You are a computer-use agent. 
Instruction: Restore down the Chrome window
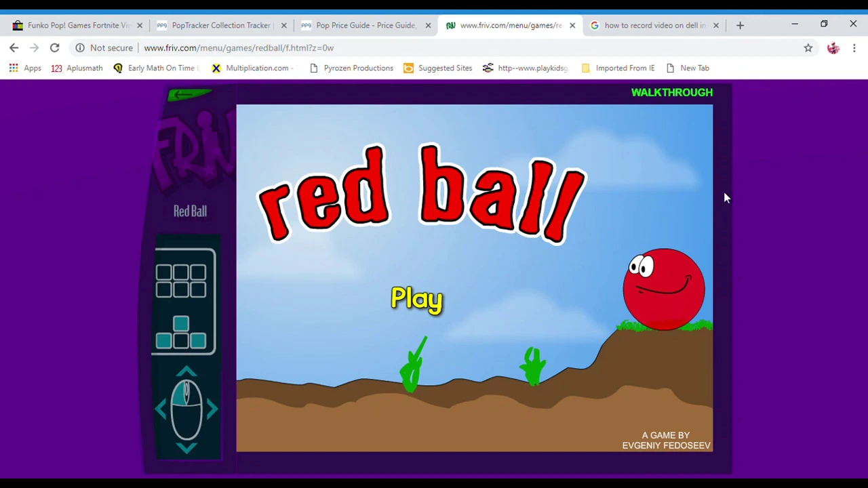point(824,24)
